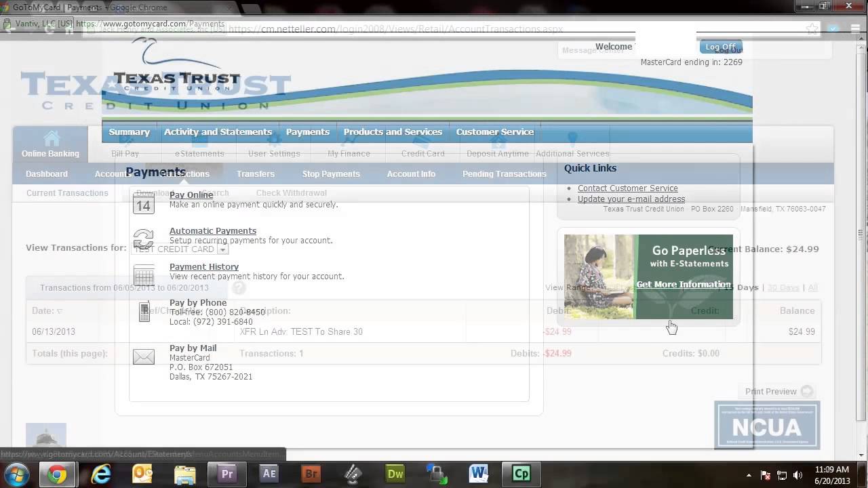Click the MasterCard ending in: 2269 text

(x=692, y=62)
